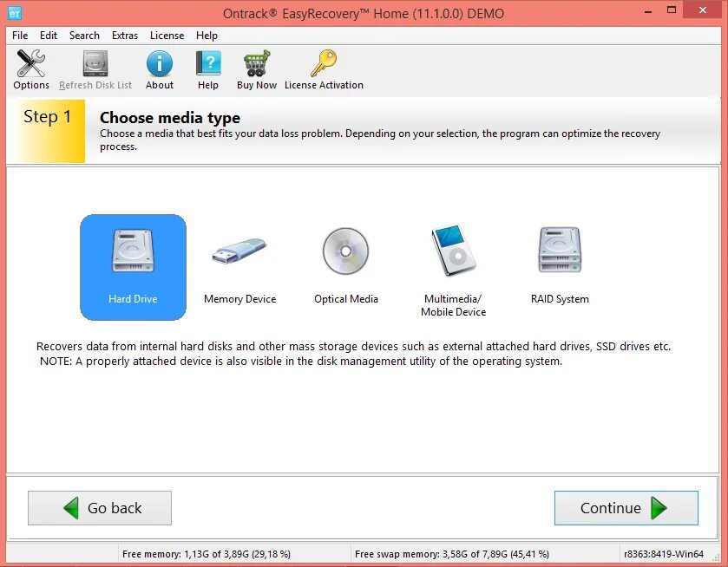
Task: Open the File menu
Action: (20, 36)
